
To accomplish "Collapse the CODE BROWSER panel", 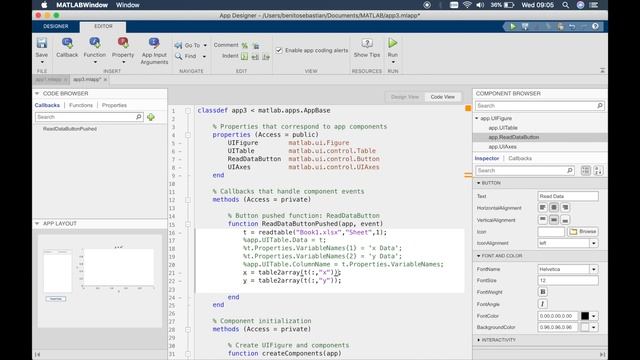I will tap(37, 93).
